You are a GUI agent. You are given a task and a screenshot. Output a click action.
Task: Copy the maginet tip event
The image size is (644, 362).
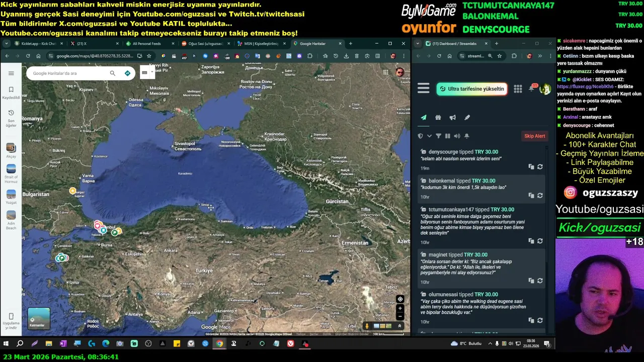click(x=531, y=280)
